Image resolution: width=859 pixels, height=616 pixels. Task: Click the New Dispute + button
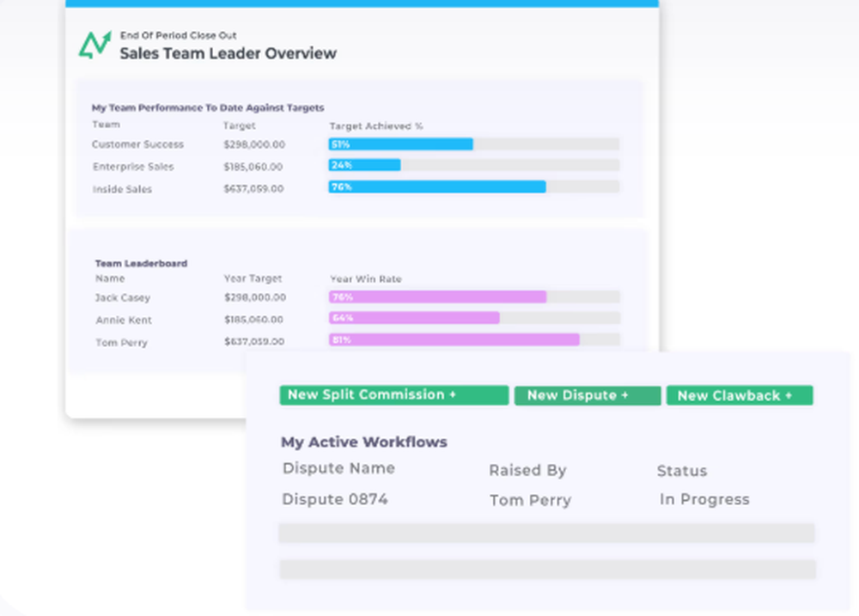pyautogui.click(x=587, y=395)
